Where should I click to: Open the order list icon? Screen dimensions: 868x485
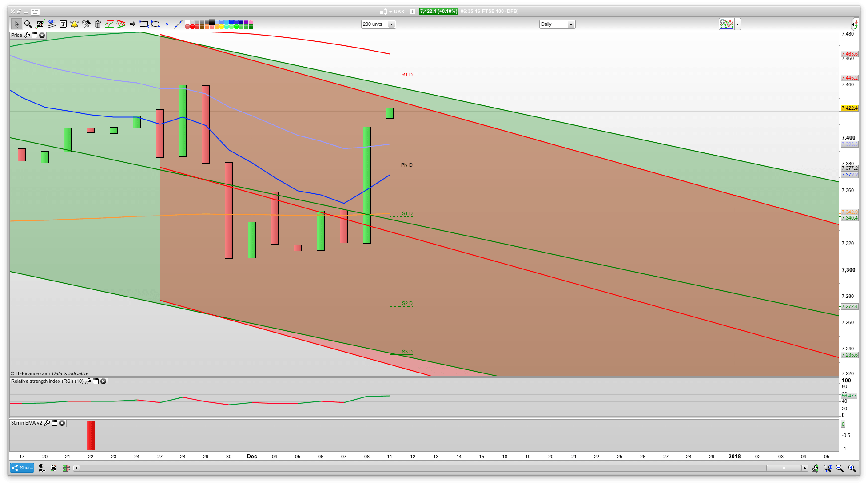point(53,468)
